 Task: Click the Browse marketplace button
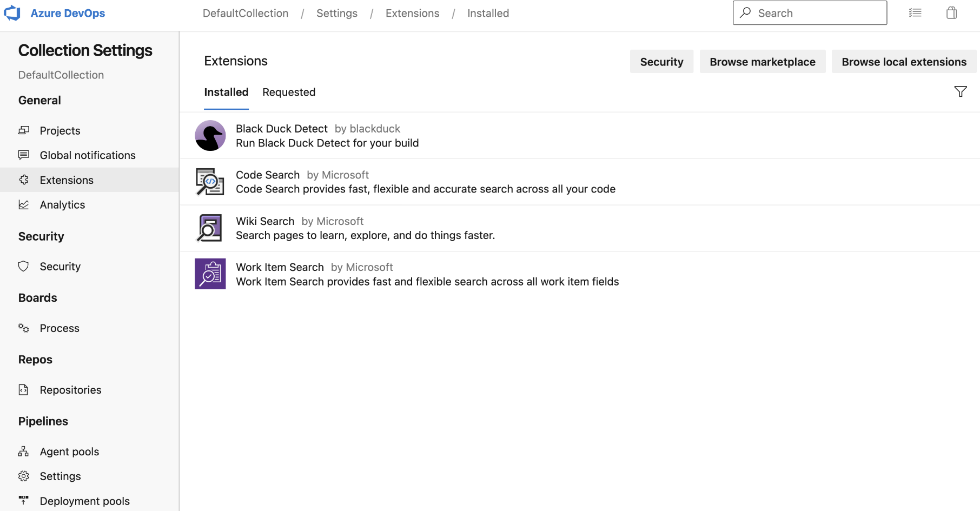coord(762,62)
